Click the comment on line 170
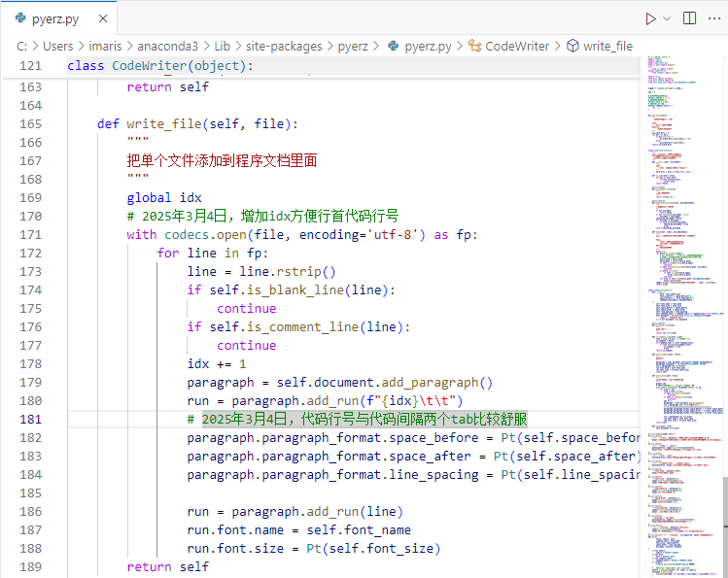 [262, 217]
